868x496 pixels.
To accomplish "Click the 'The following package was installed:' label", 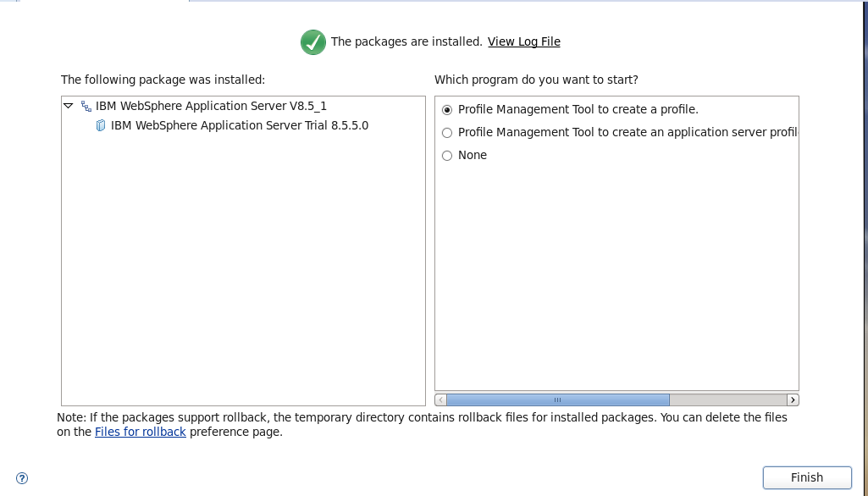I will coord(163,80).
